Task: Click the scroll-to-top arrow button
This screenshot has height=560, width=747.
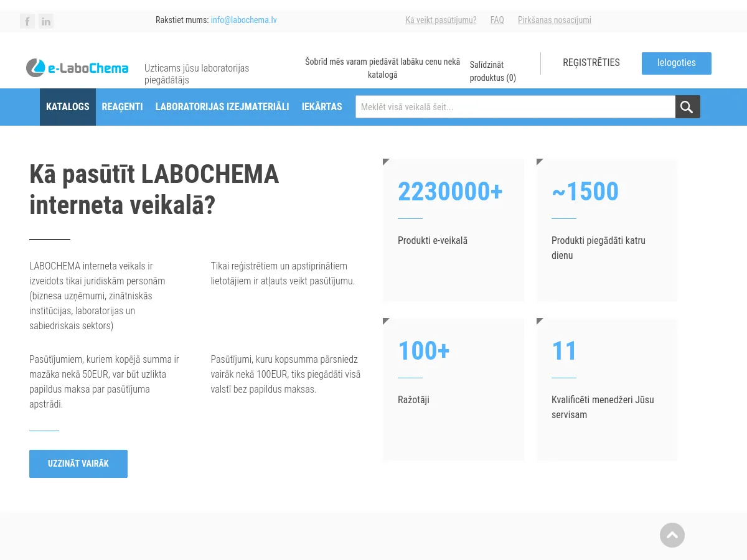Action: (x=672, y=535)
